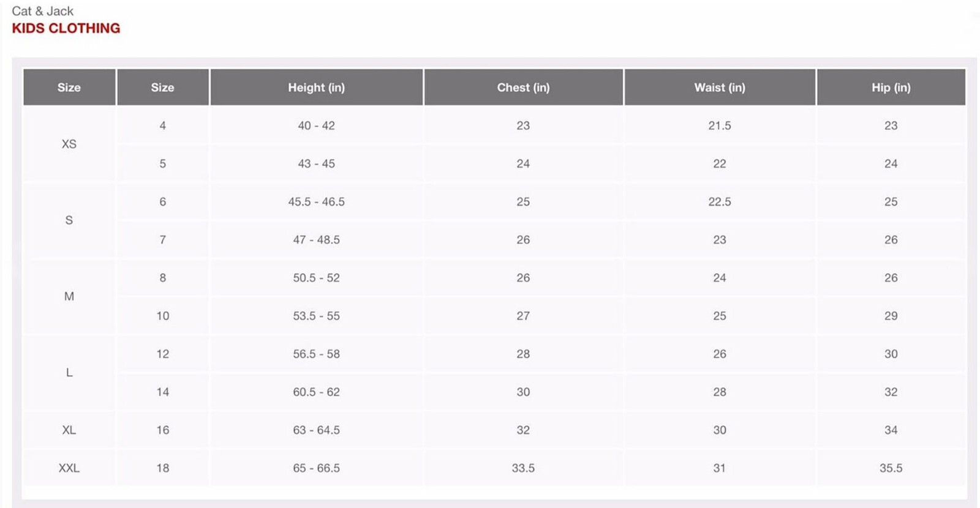980x508 pixels.
Task: Click the XS size row label
Action: click(69, 144)
